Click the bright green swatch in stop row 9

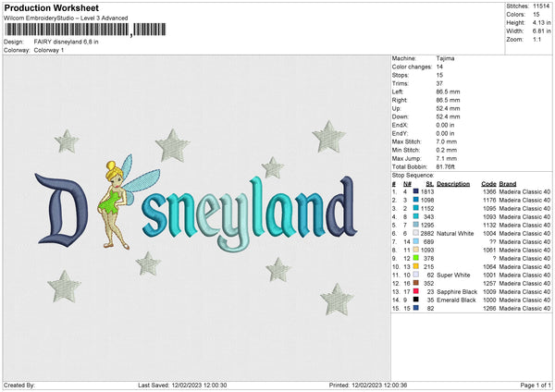tap(415, 258)
